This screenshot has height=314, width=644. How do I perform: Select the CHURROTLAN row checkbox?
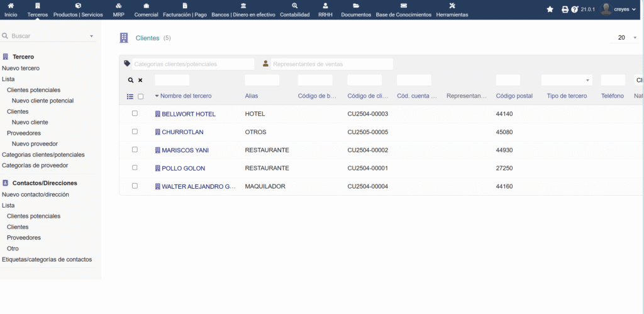click(x=135, y=132)
